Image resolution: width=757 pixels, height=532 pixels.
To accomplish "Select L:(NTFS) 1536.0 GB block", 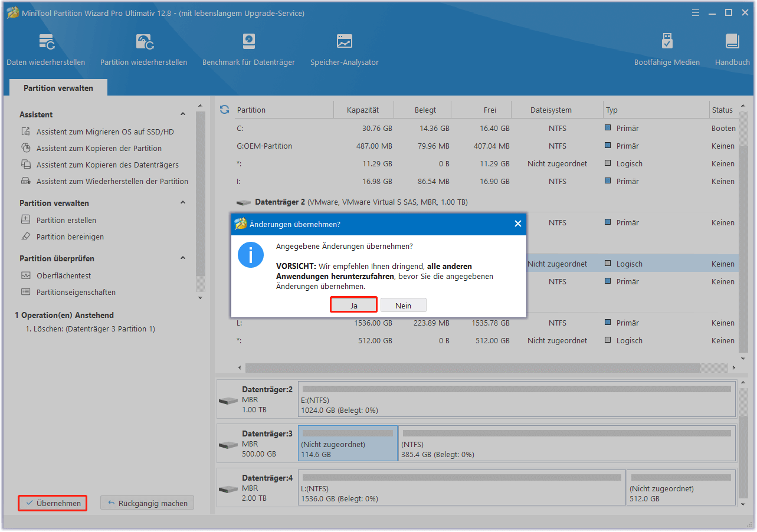I will pos(462,487).
